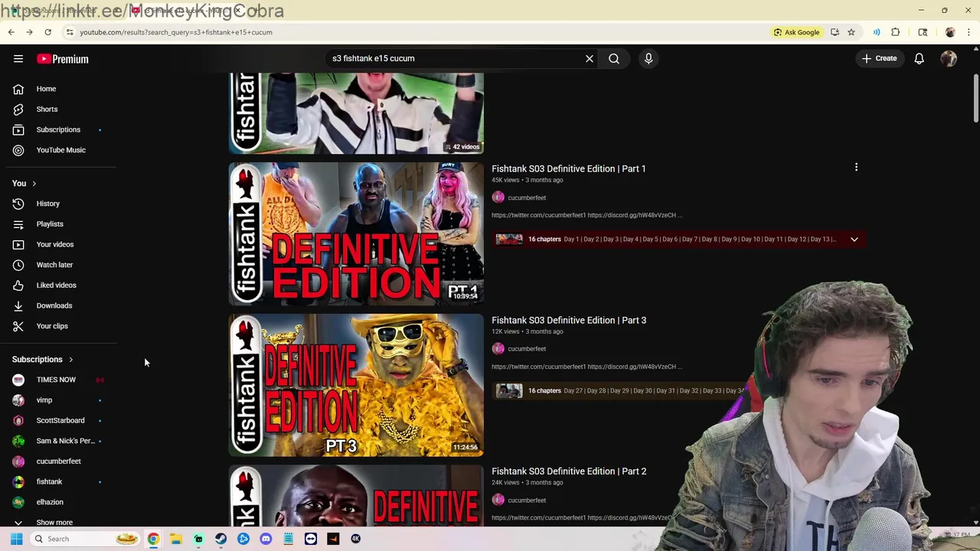The width and height of the screenshot is (980, 551).
Task: Open the Liked videos thumbs-up icon
Action: pos(18,285)
